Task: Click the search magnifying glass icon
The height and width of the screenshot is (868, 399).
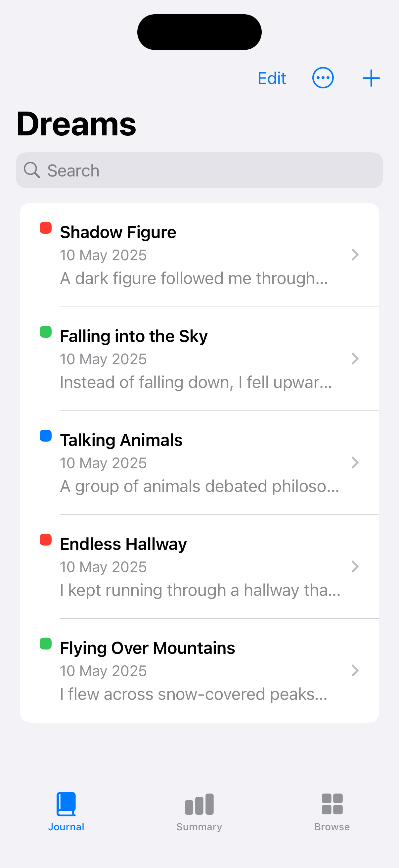Action: coord(32,170)
